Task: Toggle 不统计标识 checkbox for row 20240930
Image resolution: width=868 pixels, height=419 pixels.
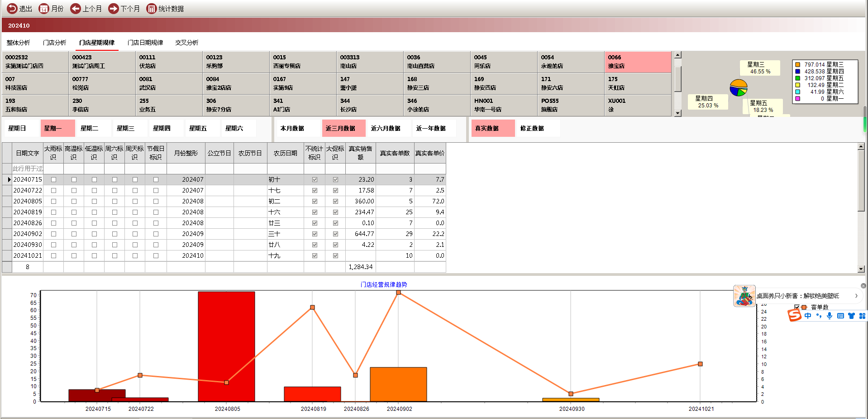Action: (x=315, y=245)
